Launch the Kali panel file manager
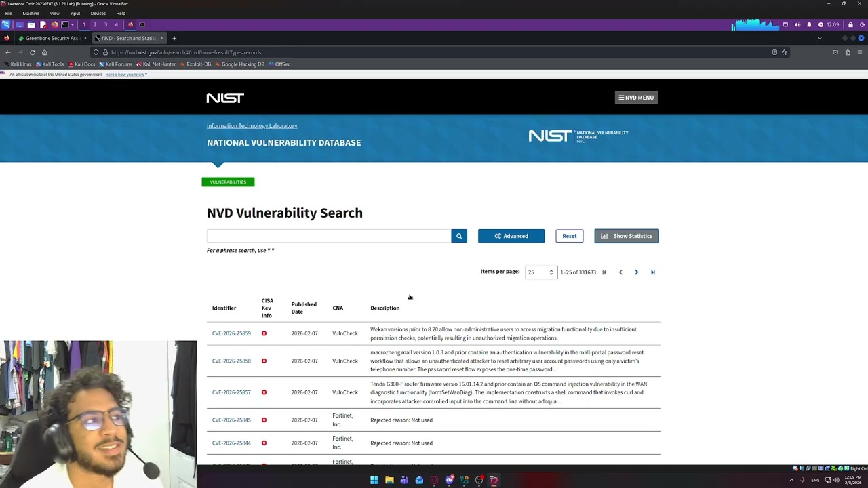 tap(31, 24)
